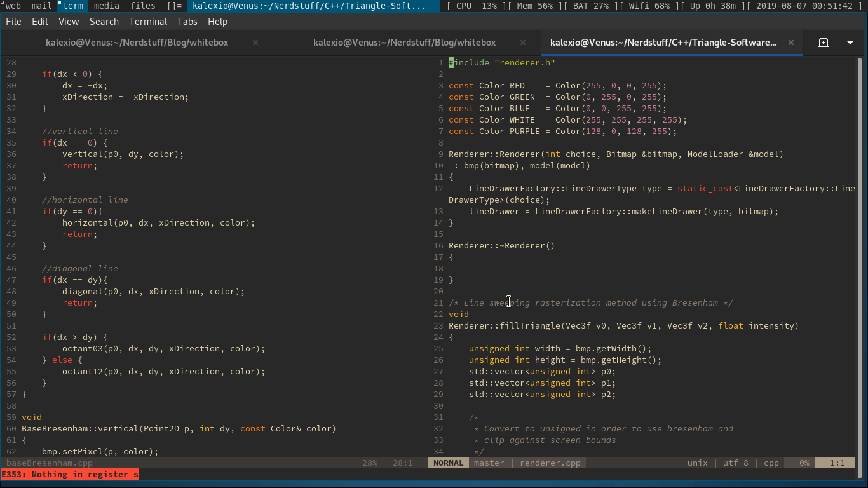Select the term workspace
The image size is (868, 488).
pyautogui.click(x=73, y=6)
